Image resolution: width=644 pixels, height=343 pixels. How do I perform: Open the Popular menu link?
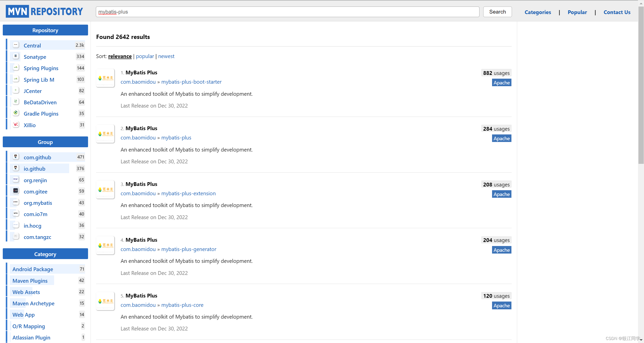(577, 12)
